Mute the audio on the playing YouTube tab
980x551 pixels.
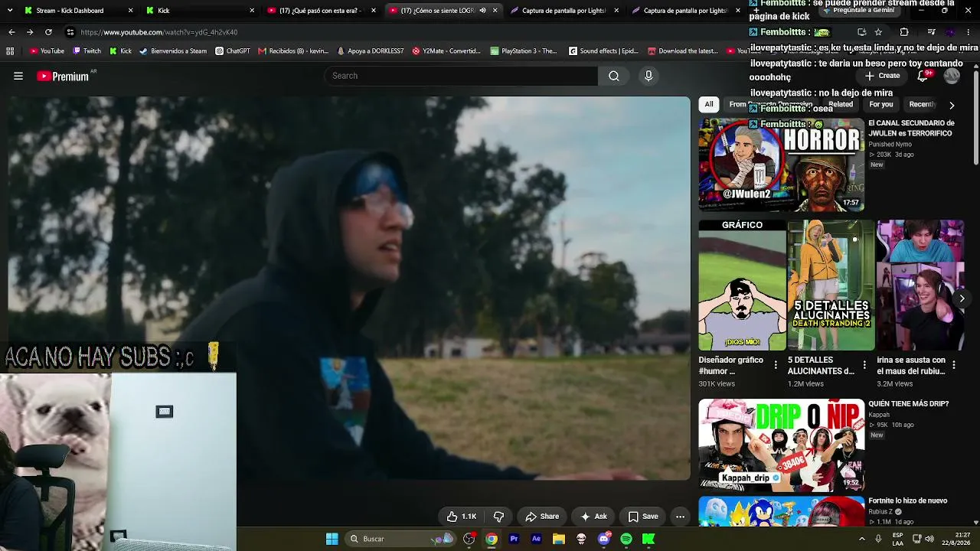click(x=482, y=11)
